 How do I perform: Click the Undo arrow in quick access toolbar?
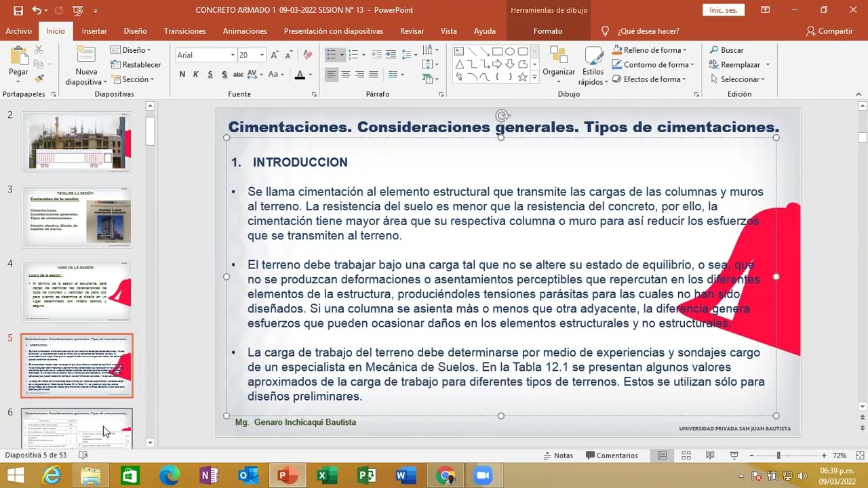(37, 10)
